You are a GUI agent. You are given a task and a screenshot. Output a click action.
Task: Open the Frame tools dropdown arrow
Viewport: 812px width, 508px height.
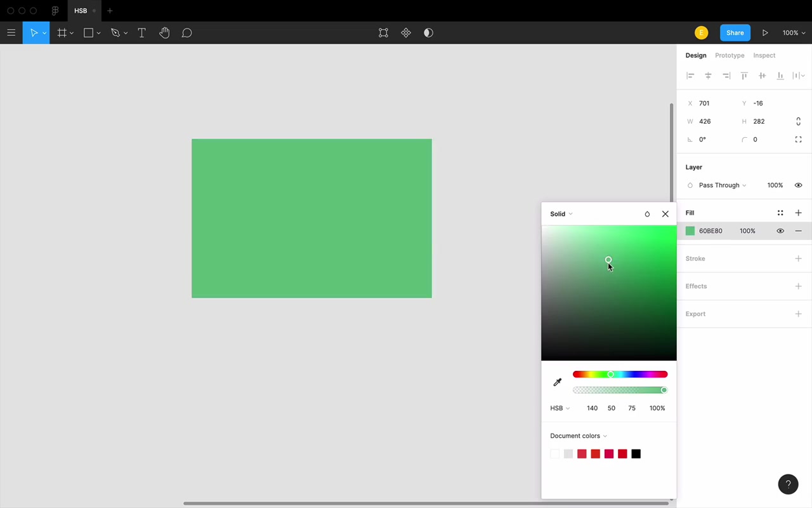[72, 33]
